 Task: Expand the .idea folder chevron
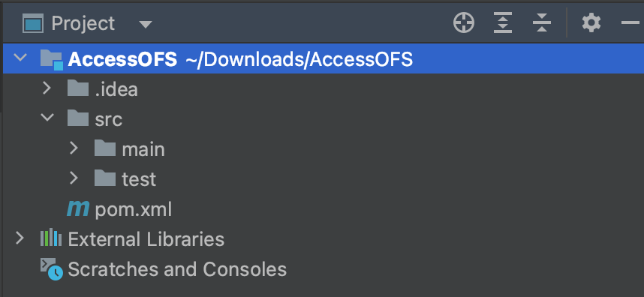47,88
